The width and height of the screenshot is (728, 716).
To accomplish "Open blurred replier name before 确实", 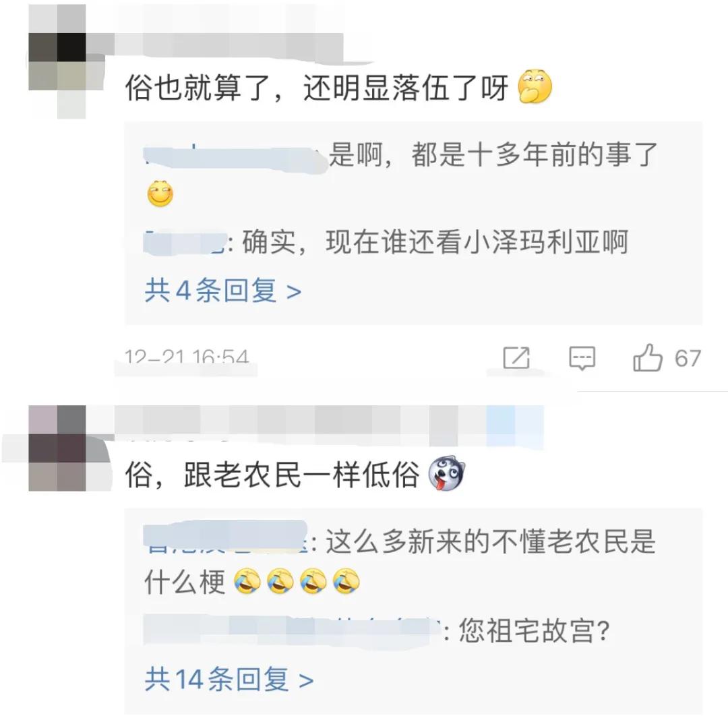I will click(185, 243).
